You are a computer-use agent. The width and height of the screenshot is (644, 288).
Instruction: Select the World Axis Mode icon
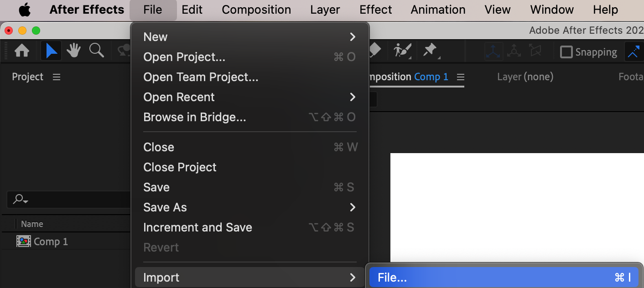[514, 51]
